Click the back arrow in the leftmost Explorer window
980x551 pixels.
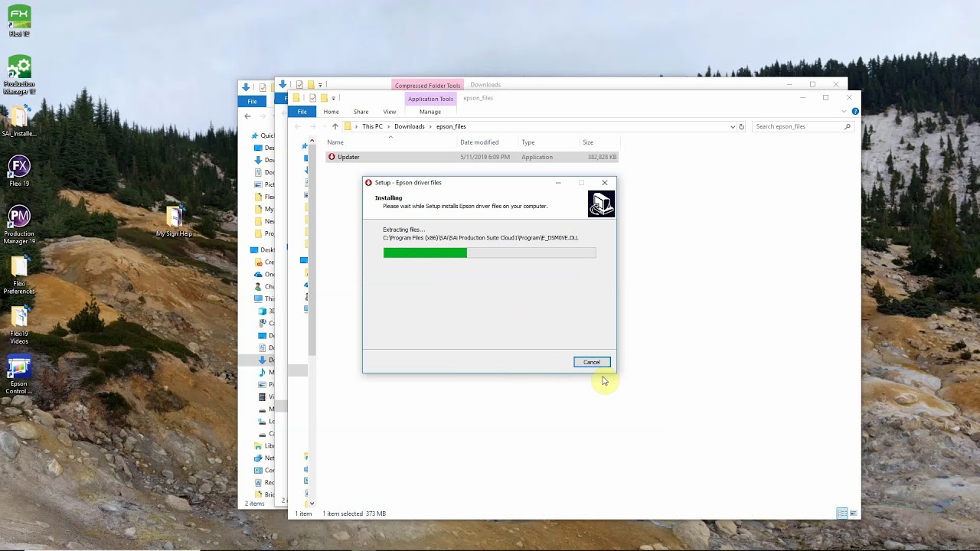pos(247,116)
